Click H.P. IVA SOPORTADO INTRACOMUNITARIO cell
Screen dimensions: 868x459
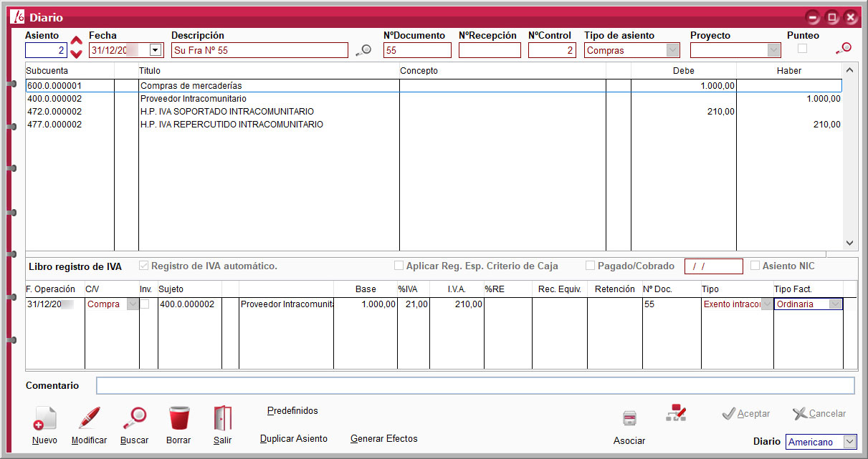pos(269,112)
